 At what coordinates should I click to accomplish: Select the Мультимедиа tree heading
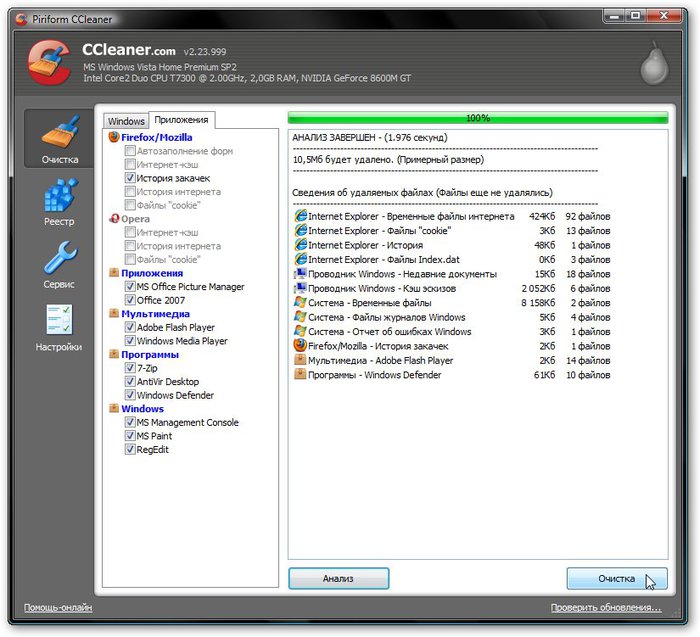[x=155, y=314]
